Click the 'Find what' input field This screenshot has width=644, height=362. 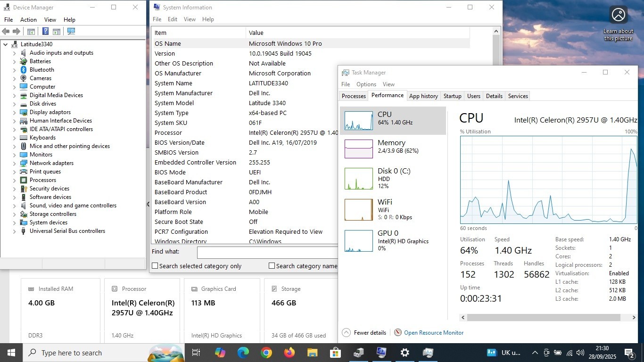coord(267,252)
